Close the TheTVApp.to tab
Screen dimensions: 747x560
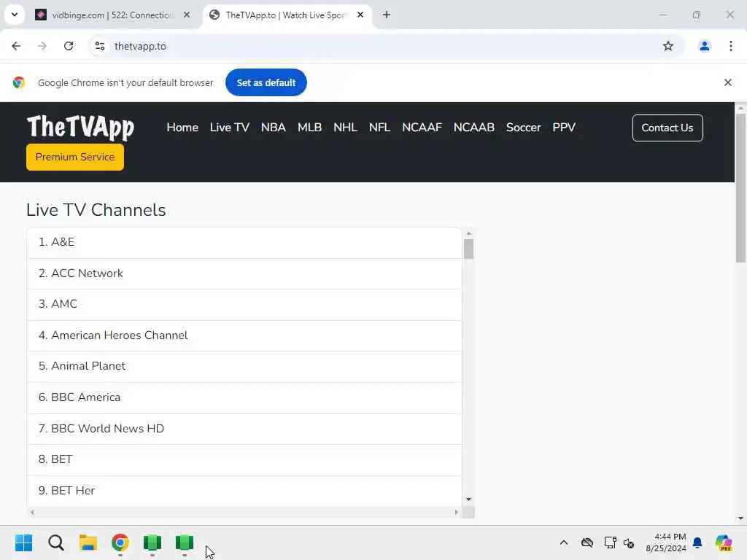tap(360, 15)
